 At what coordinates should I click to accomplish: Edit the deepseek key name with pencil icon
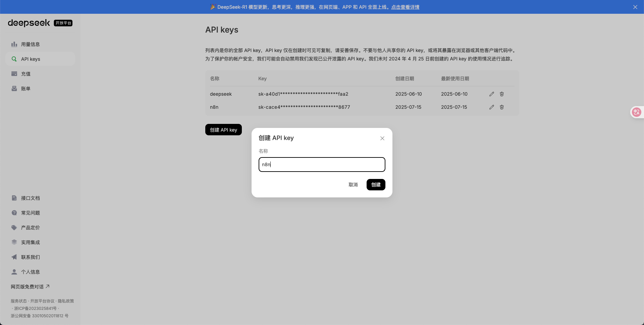click(x=492, y=94)
